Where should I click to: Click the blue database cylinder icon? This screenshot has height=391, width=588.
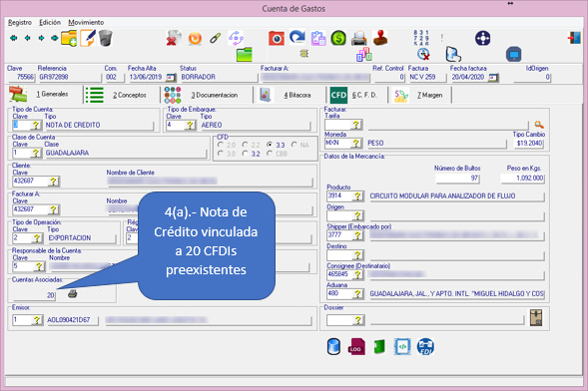tap(333, 346)
